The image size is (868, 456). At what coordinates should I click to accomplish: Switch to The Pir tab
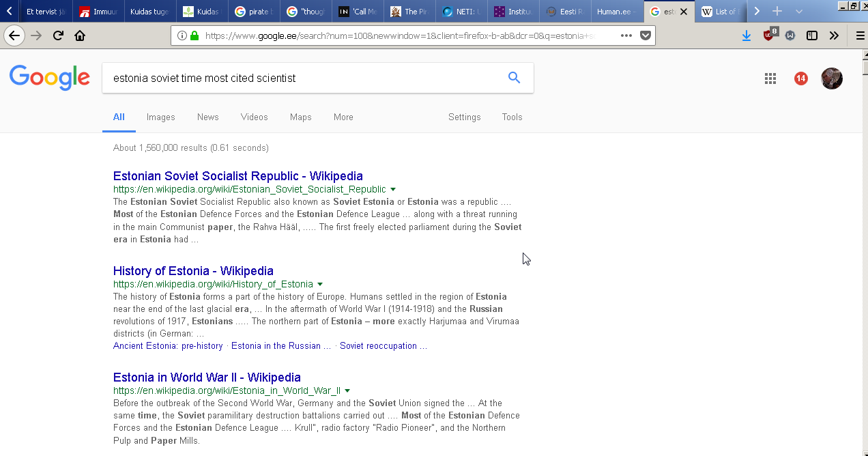coord(409,12)
